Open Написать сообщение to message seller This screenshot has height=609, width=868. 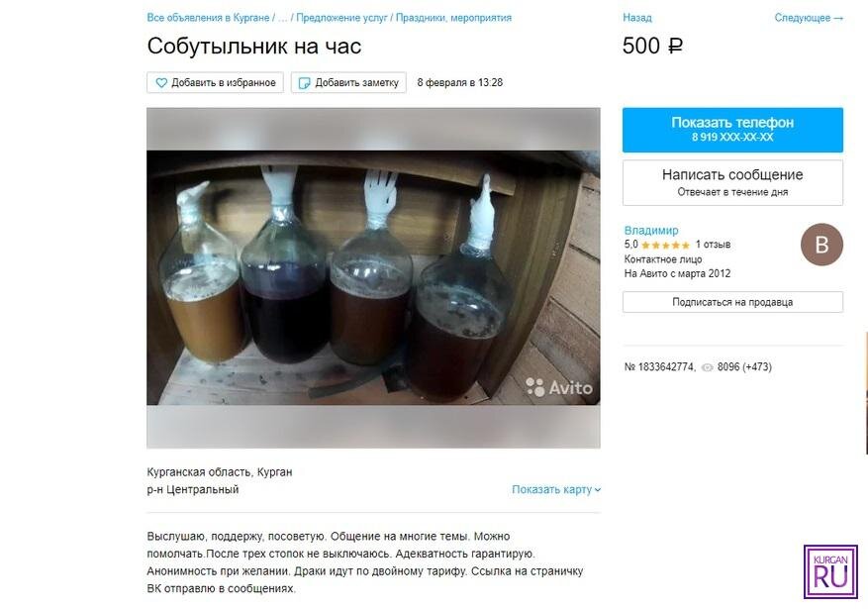click(x=732, y=182)
